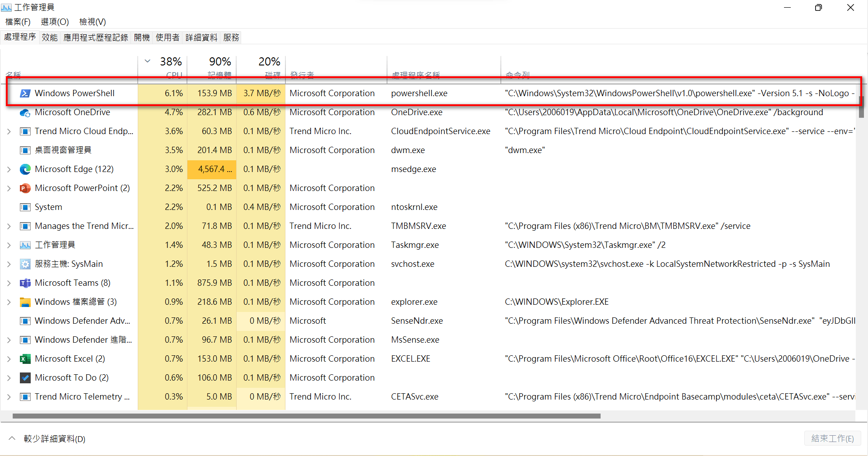The height and width of the screenshot is (456, 868).
Task: Expand the Trend Micro Cloud Endpoint group
Action: (9, 131)
